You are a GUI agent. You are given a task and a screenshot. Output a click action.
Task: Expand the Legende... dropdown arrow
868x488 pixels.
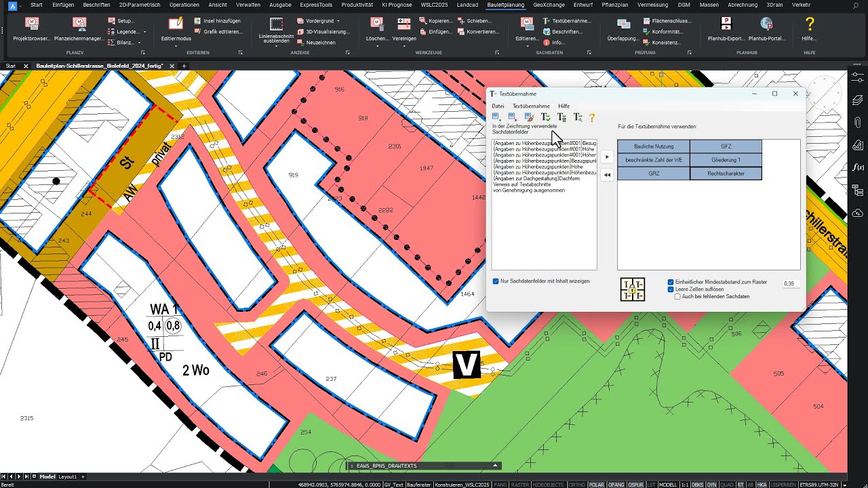145,32
